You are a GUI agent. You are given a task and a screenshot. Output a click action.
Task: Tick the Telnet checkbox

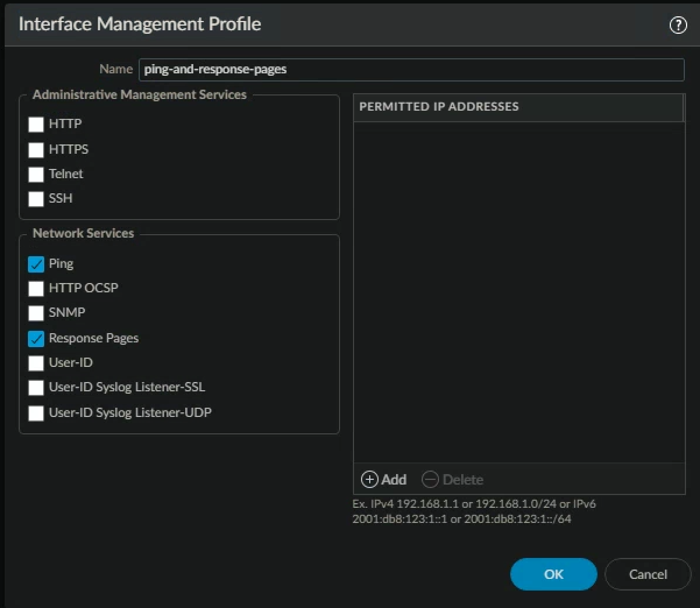[36, 174]
